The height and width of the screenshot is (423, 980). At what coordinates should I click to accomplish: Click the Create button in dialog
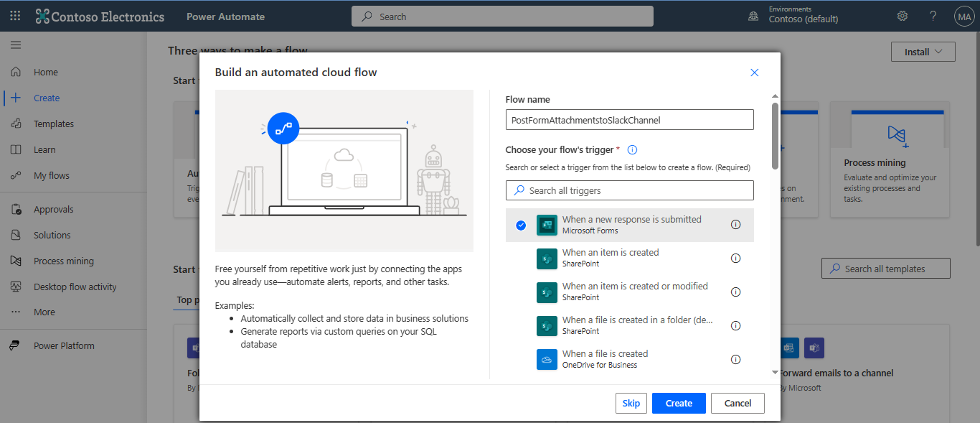coord(678,403)
